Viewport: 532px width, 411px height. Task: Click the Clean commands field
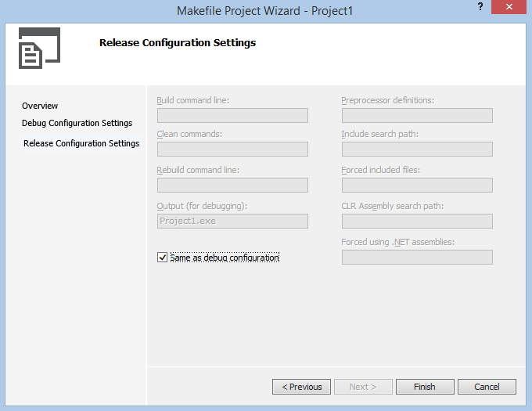[232, 150]
